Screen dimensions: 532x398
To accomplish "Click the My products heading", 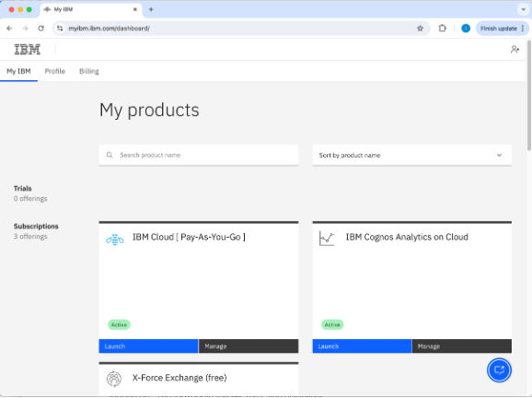I will tap(149, 110).
